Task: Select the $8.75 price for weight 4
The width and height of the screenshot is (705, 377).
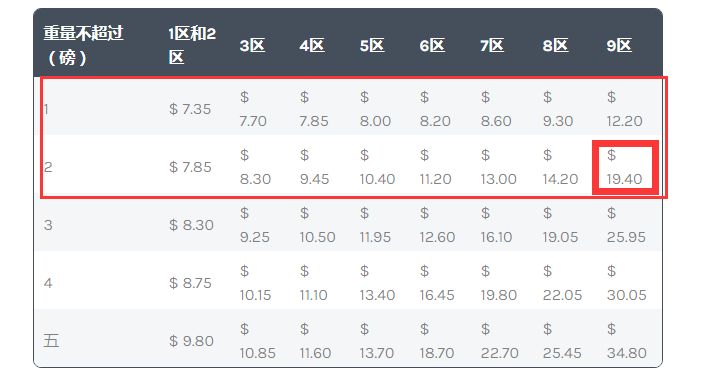Action: tap(190, 283)
